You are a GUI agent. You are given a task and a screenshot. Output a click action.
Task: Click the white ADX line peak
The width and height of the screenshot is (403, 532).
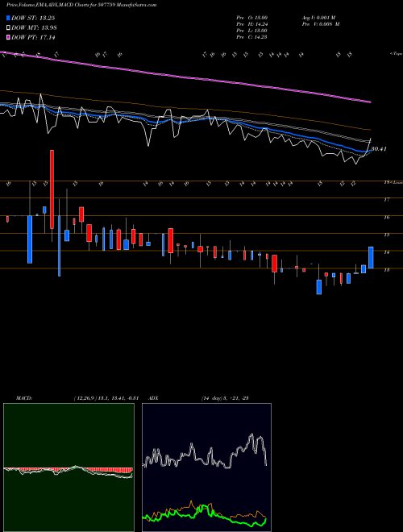coord(252,434)
